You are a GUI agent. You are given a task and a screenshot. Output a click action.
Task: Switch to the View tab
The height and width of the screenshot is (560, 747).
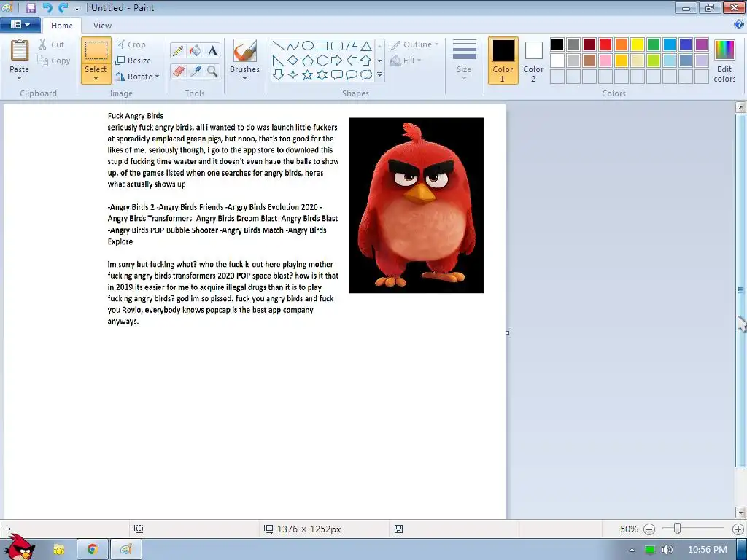coord(102,26)
